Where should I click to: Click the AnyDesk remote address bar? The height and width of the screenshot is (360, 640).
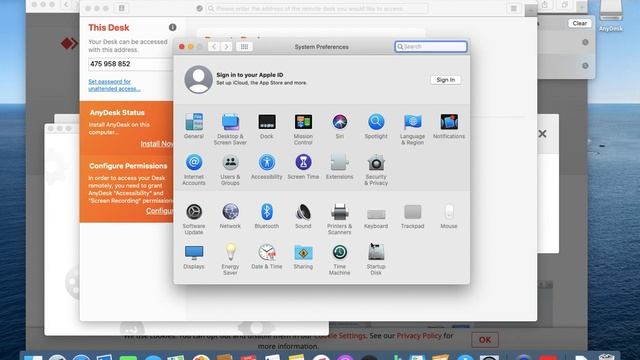point(318,8)
